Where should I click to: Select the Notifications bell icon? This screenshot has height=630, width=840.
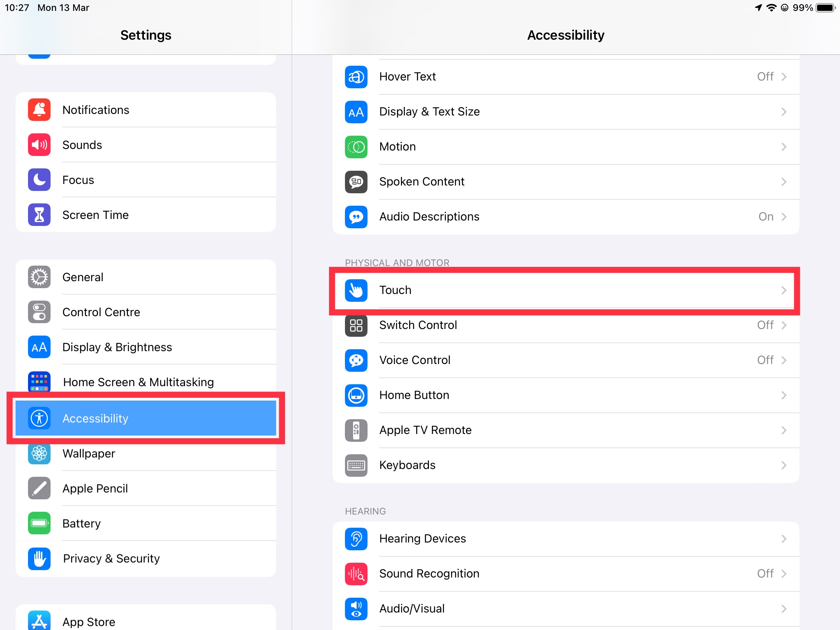tap(39, 110)
